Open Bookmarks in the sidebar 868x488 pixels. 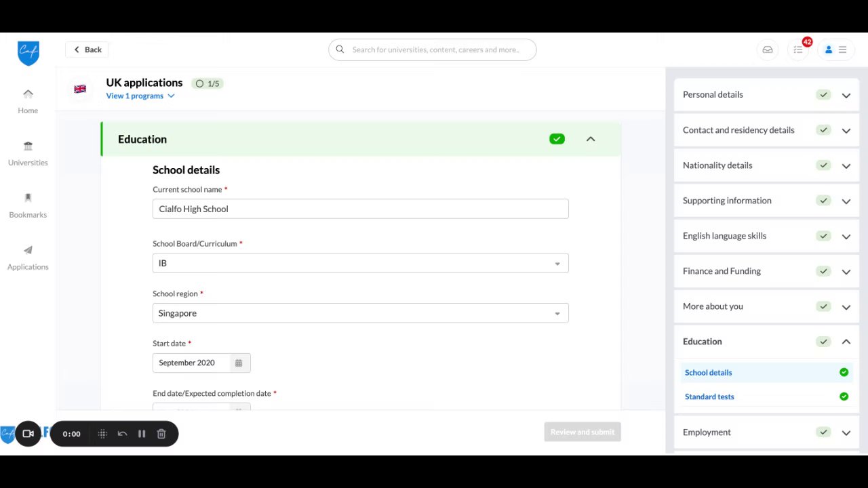click(x=28, y=206)
